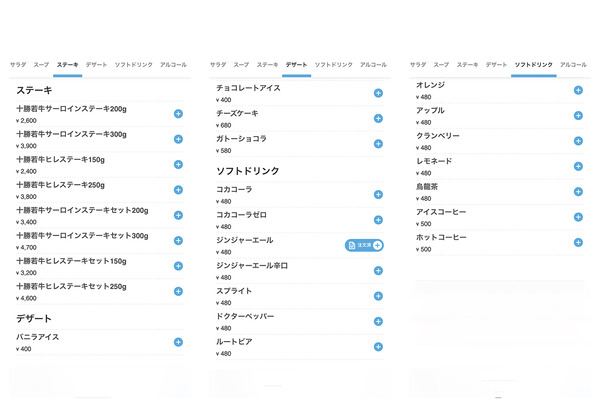Select the ¥3,900 price
This screenshot has width=600, height=400.
26,146
